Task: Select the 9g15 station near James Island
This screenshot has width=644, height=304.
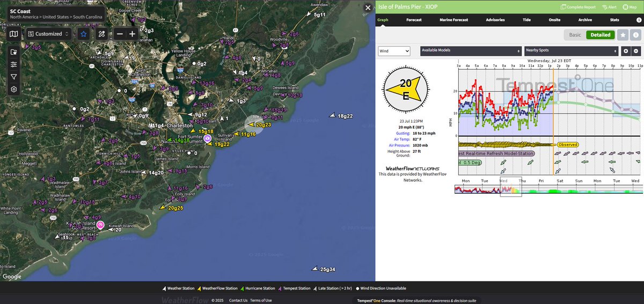Action: click(x=178, y=171)
